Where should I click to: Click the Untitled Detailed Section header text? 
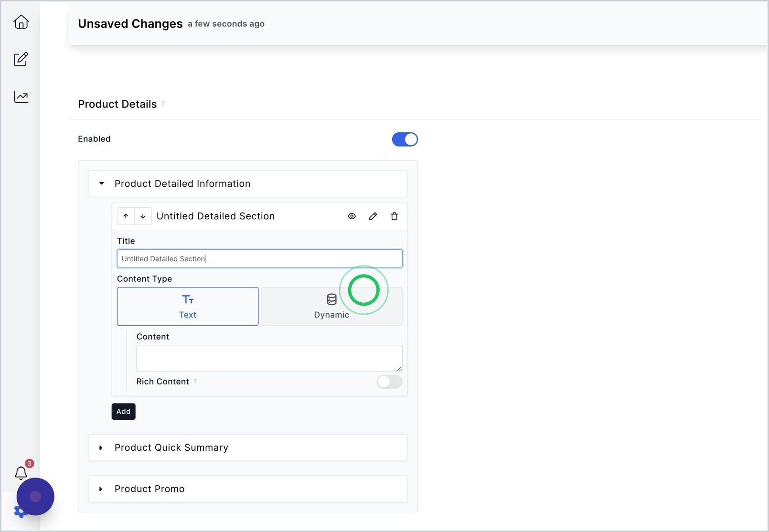point(216,216)
